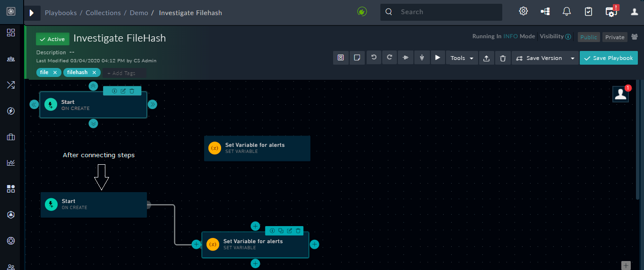Viewport: 644px width, 270px height.
Task: Add a sticky note from toolbar
Action: coord(357,58)
